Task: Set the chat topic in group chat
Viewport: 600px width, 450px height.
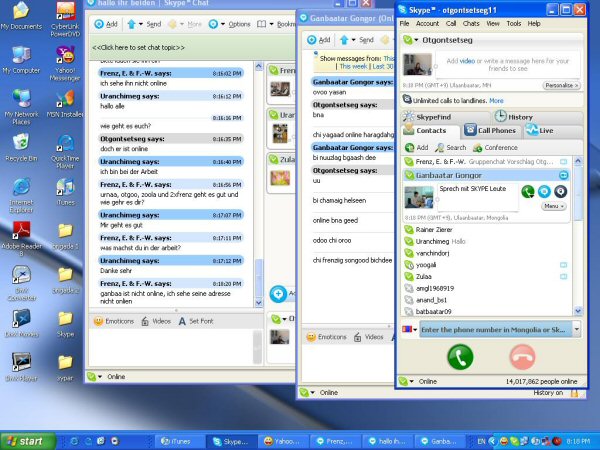Action: pos(139,48)
